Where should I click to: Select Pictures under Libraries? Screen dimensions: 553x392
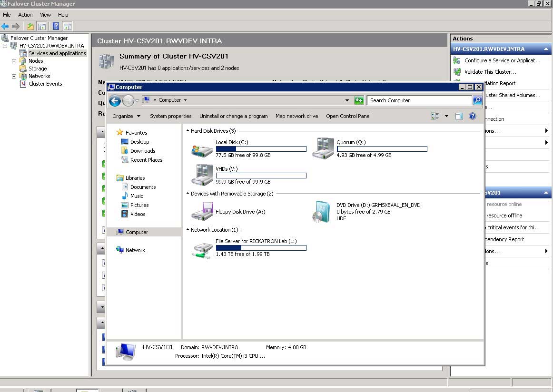(x=139, y=205)
